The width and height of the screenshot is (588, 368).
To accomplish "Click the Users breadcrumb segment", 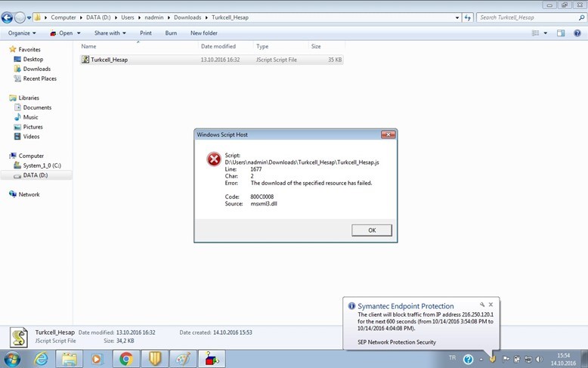I will (128, 17).
